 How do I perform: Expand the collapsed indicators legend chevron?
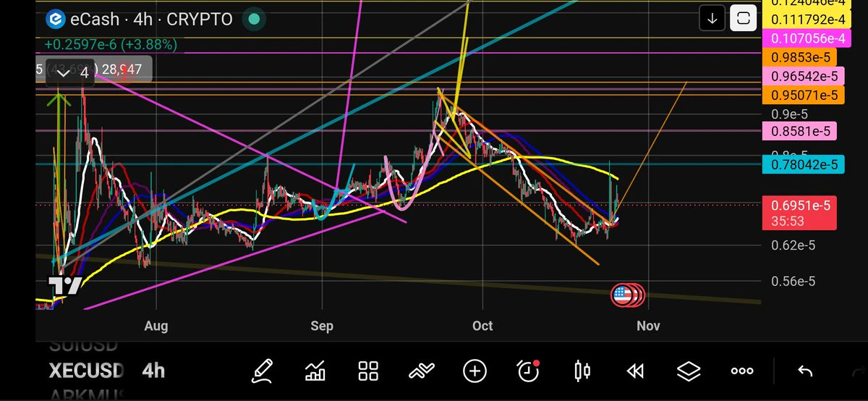pos(63,72)
